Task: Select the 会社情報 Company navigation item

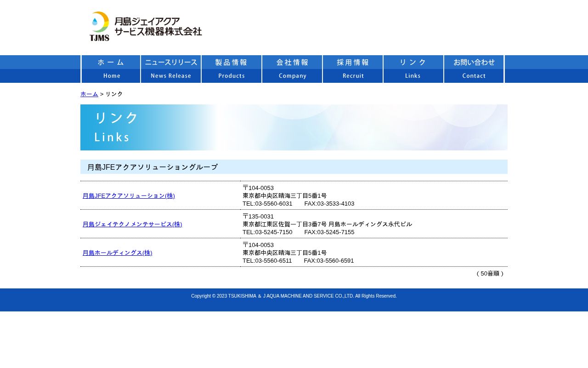Action: pyautogui.click(x=292, y=69)
